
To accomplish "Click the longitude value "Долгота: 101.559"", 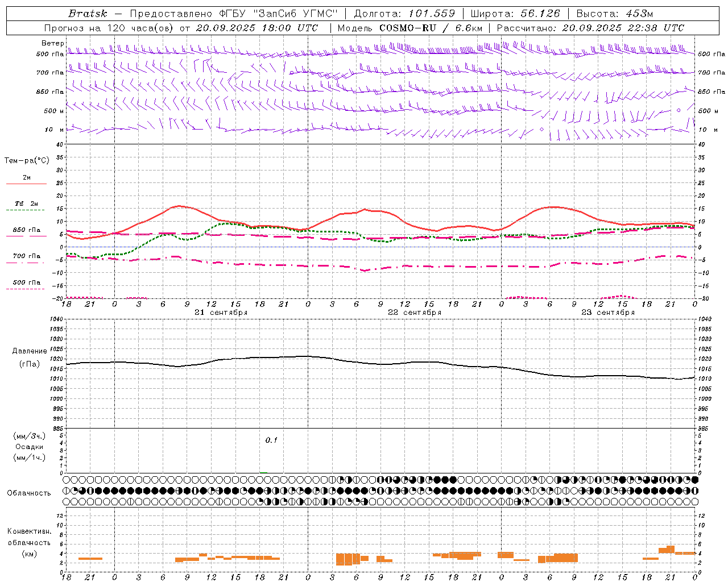I will pyautogui.click(x=404, y=14).
